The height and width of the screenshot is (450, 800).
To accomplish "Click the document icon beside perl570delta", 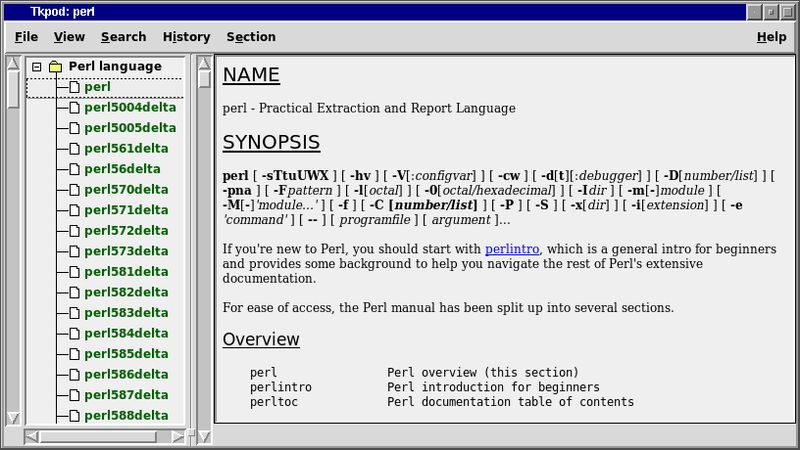I will (x=74, y=190).
